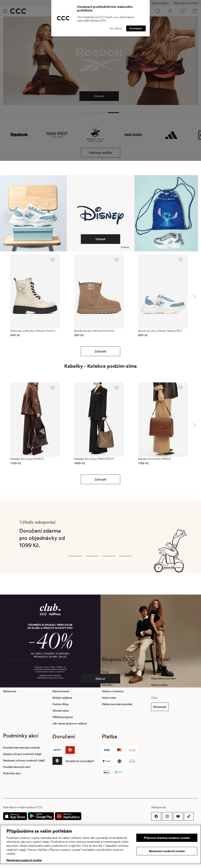This screenshot has width=201, height=868.
Task: Advance the Kabelky carousel with right chevron
Action: (195, 425)
